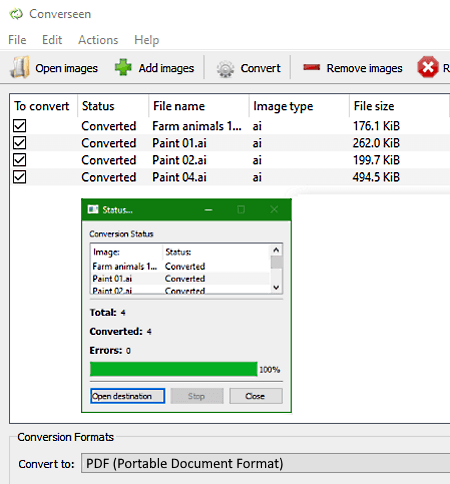Viewport: 450px width, 484px height.
Task: Click the red minus Remove images icon
Action: pyautogui.click(x=311, y=68)
